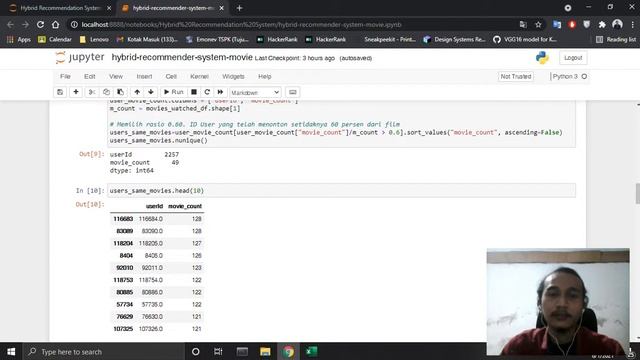
Task: Close the Hybrid Recommendation System tab
Action: 109,8
